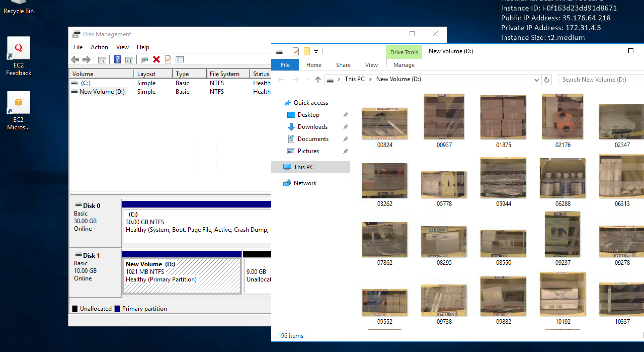
Task: Refresh the New Volume (D:) folder
Action: [x=547, y=80]
